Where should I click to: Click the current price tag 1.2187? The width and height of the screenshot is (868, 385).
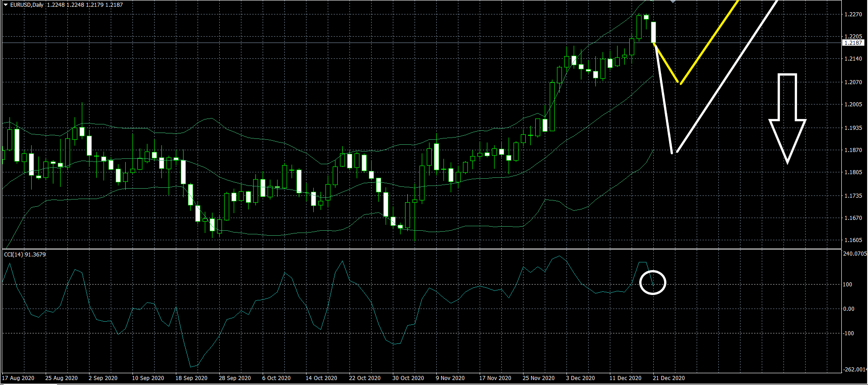coord(853,43)
